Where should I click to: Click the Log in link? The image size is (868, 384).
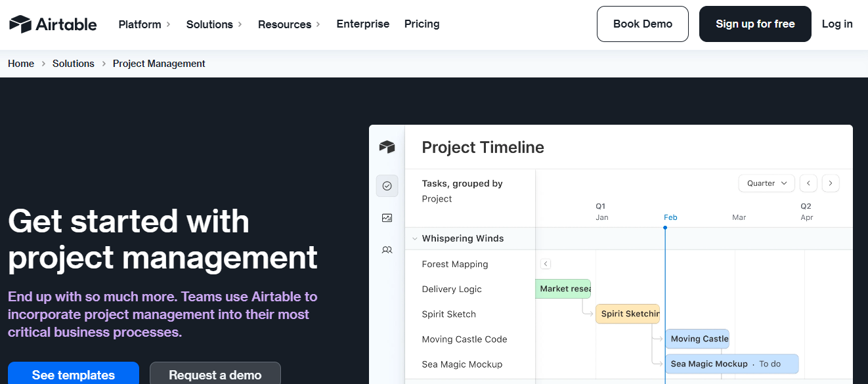[x=837, y=24]
